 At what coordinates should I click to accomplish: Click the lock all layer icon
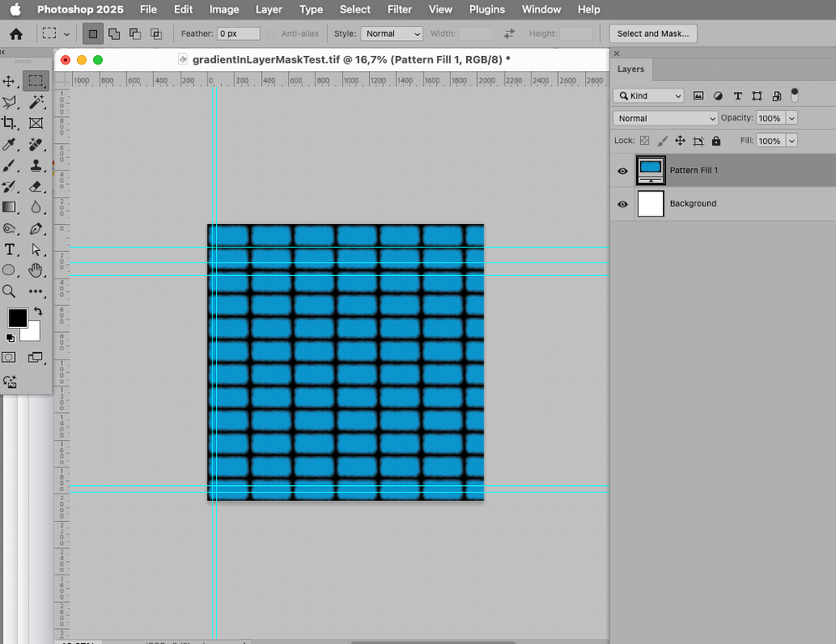[715, 141]
